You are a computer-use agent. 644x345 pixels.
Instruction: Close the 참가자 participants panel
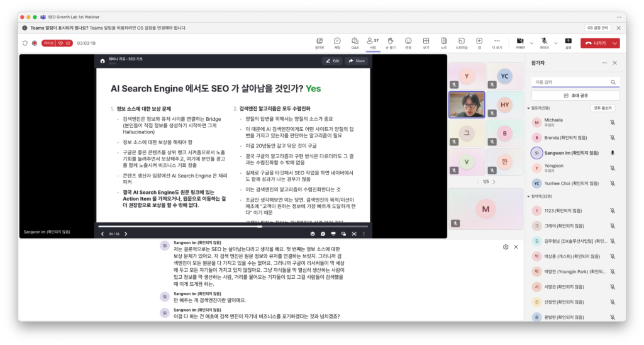pos(615,63)
